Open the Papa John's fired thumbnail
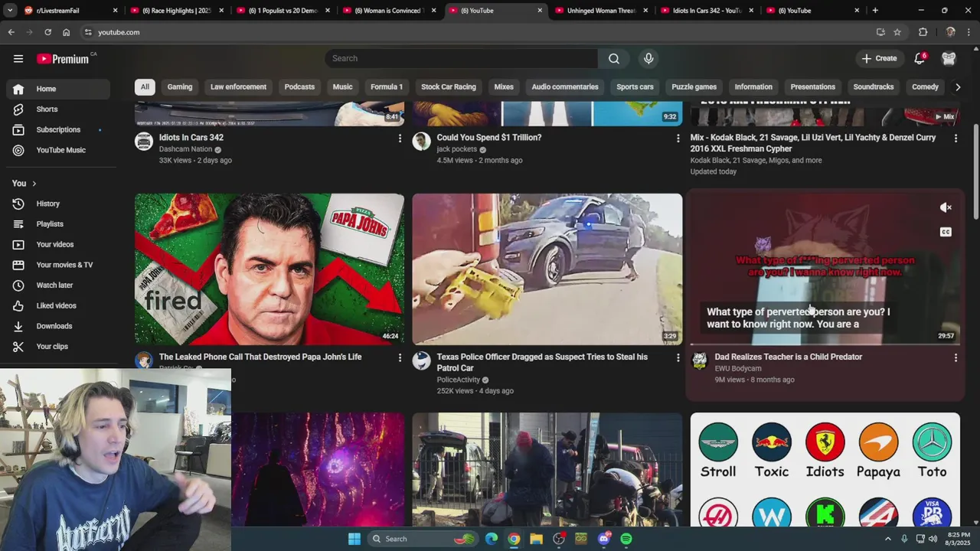The width and height of the screenshot is (980, 551). (269, 269)
